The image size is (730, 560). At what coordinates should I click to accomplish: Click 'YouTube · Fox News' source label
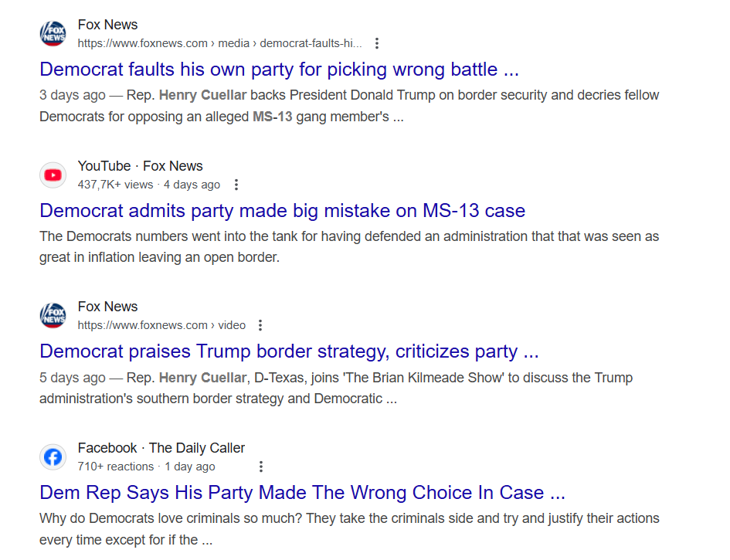pos(140,166)
